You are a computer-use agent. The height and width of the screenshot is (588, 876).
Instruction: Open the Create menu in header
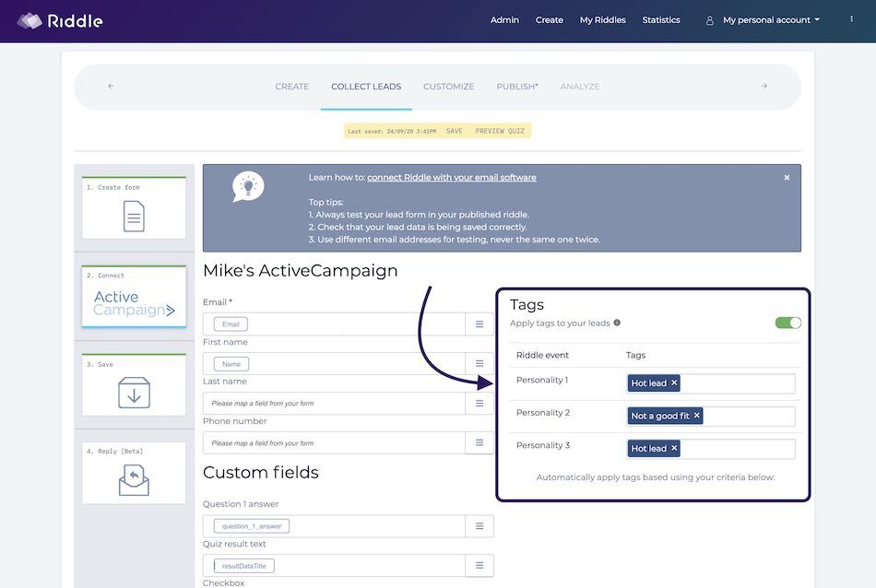coord(550,20)
